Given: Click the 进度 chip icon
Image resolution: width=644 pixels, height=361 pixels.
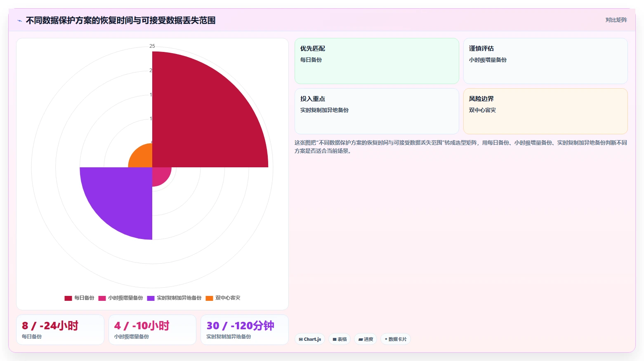Looking at the screenshot, I should [361, 340].
